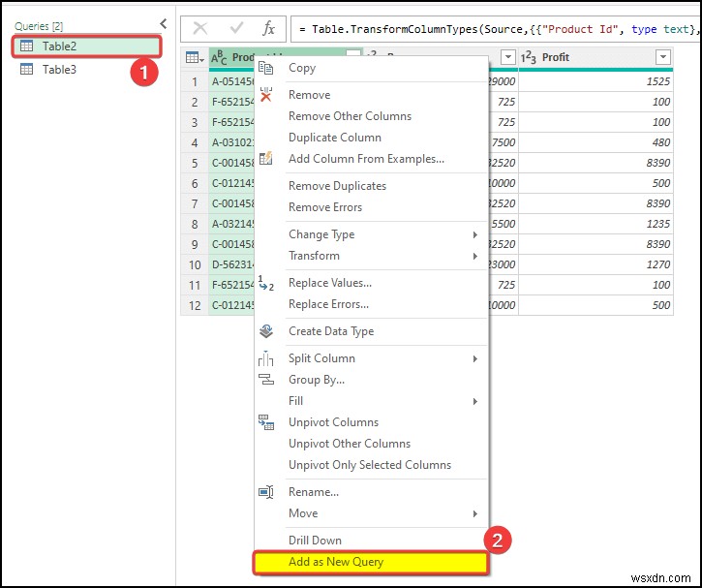
Task: Open the filter dropdown left of Profit column
Action: [507, 57]
